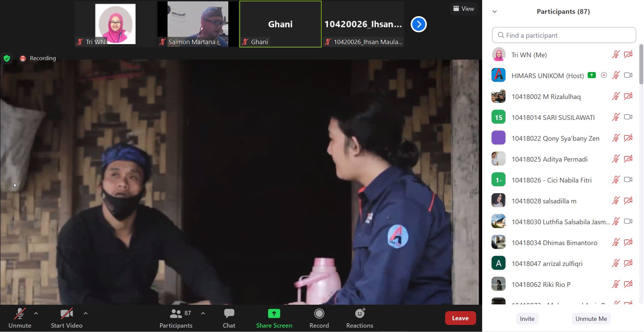
Task: Click muted mic icon for 10418002 M Rizalulhaq
Action: tap(616, 96)
